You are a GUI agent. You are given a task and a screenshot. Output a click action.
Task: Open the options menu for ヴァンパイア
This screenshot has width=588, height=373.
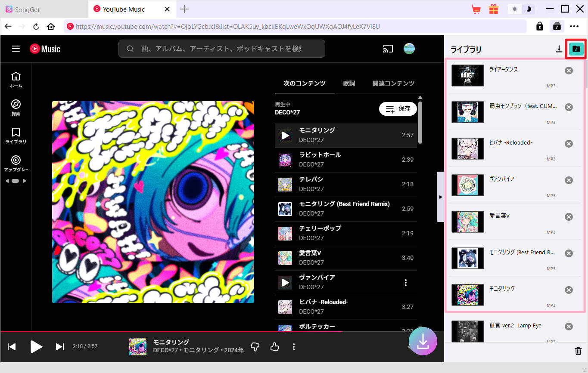[x=405, y=282]
